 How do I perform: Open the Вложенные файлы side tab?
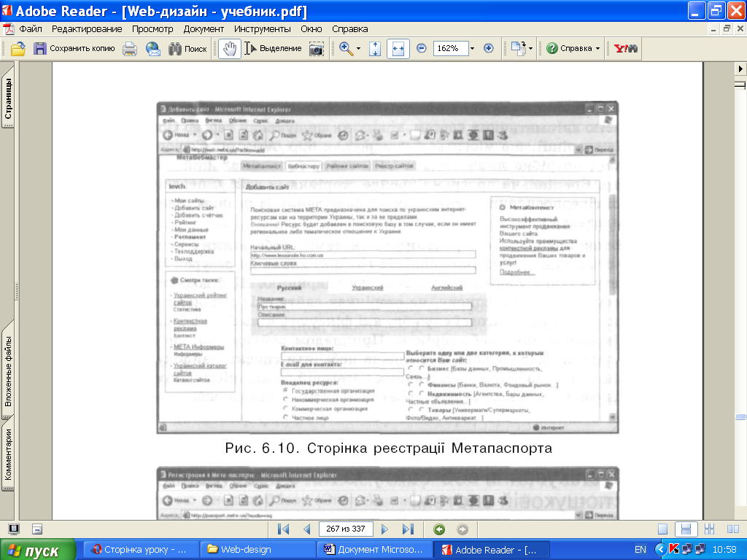click(8, 370)
